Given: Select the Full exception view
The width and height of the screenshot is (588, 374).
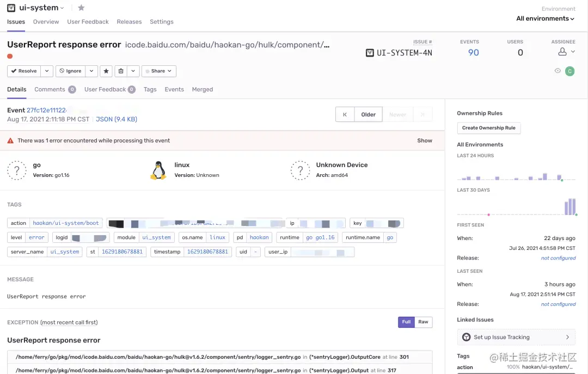Looking at the screenshot, I should point(406,322).
